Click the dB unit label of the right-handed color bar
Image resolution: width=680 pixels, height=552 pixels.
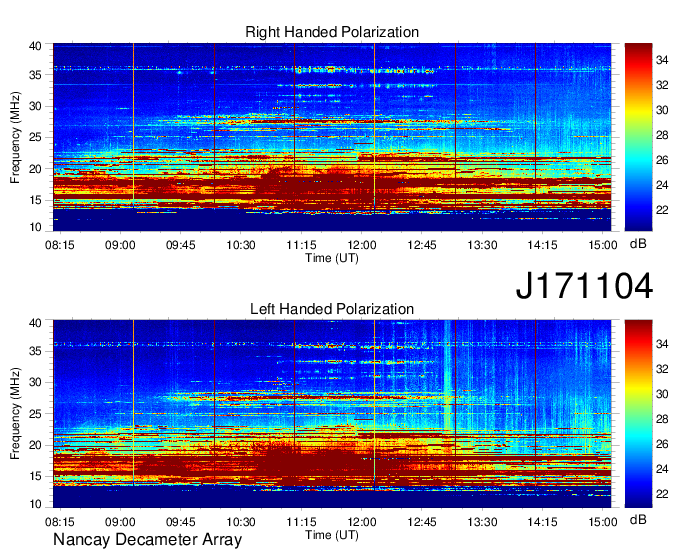(638, 244)
